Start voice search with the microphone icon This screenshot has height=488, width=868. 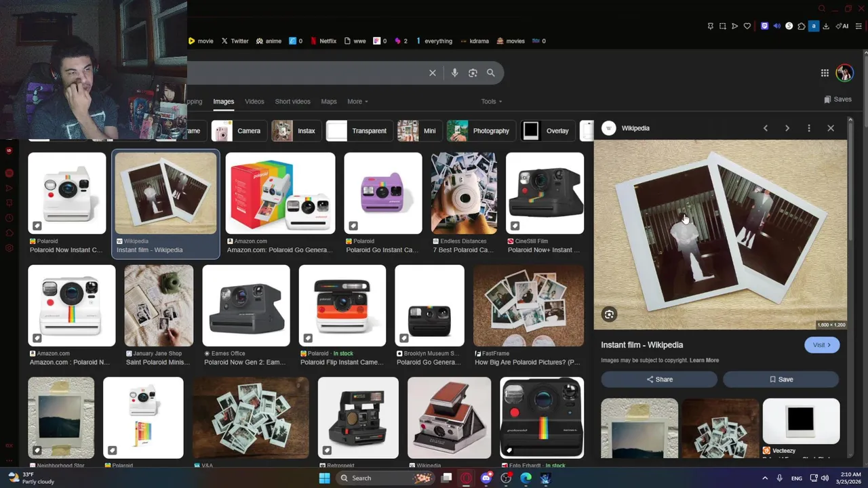point(454,73)
